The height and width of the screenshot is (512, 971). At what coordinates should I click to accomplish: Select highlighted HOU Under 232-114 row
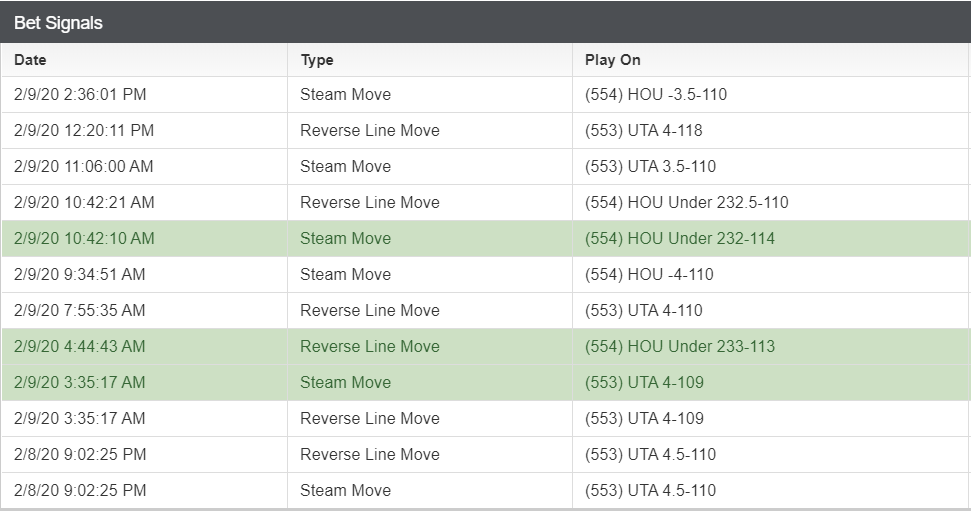[486, 238]
